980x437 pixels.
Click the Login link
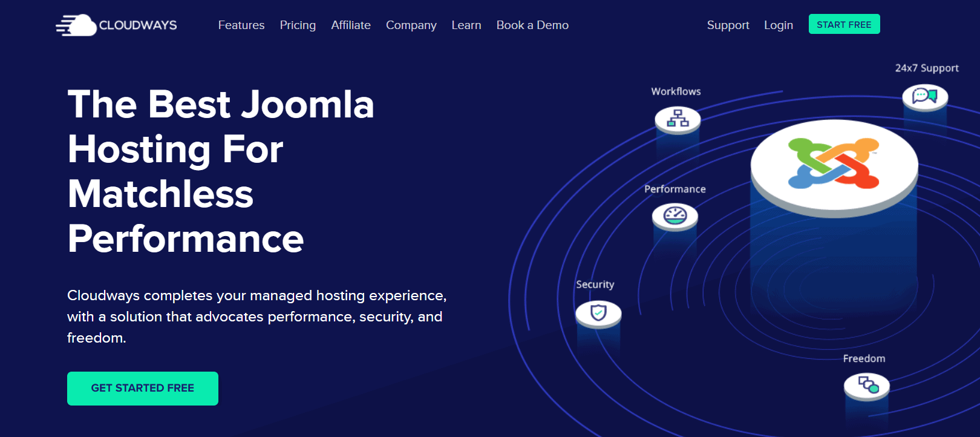click(x=778, y=25)
